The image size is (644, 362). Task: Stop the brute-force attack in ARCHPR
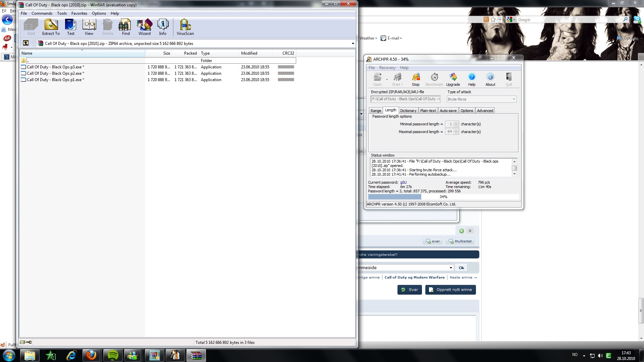(x=416, y=80)
